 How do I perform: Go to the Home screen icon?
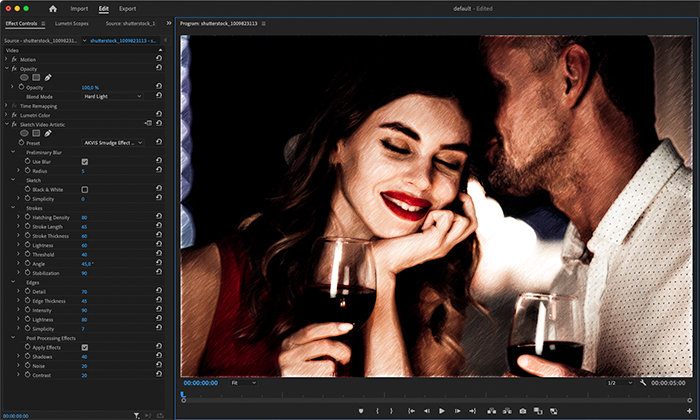[53, 8]
